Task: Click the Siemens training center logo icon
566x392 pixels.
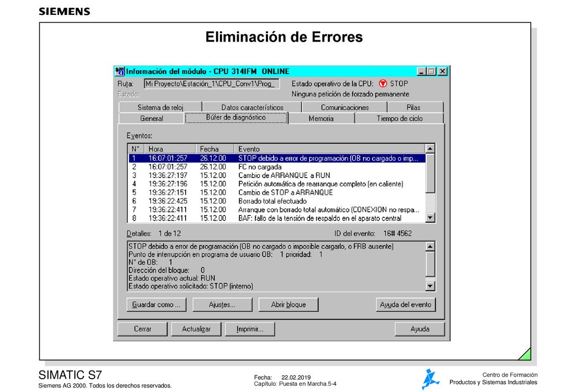Action: [x=430, y=379]
